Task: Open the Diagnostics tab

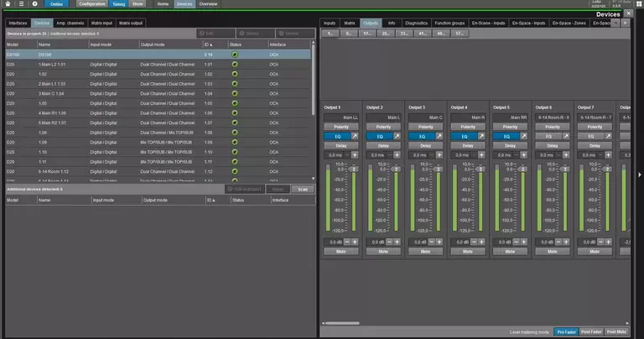Action: [x=415, y=23]
